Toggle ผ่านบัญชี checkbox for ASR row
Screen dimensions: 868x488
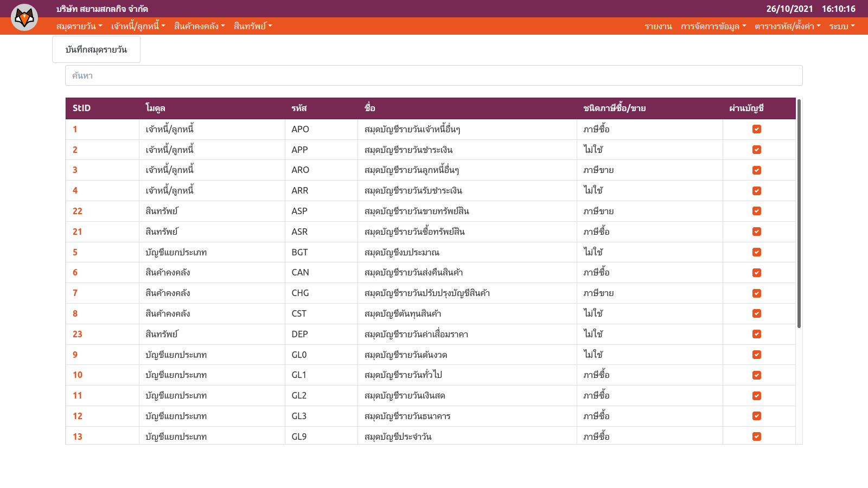click(x=757, y=232)
